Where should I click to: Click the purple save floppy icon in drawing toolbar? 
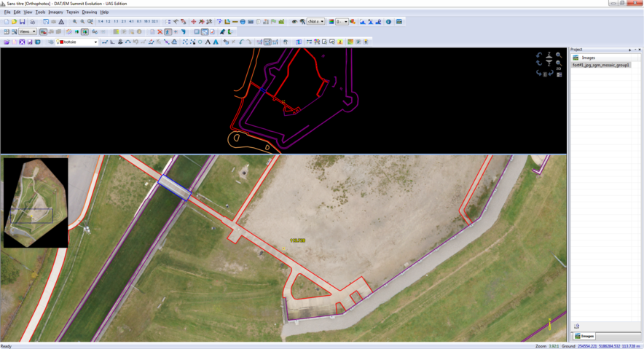30,42
